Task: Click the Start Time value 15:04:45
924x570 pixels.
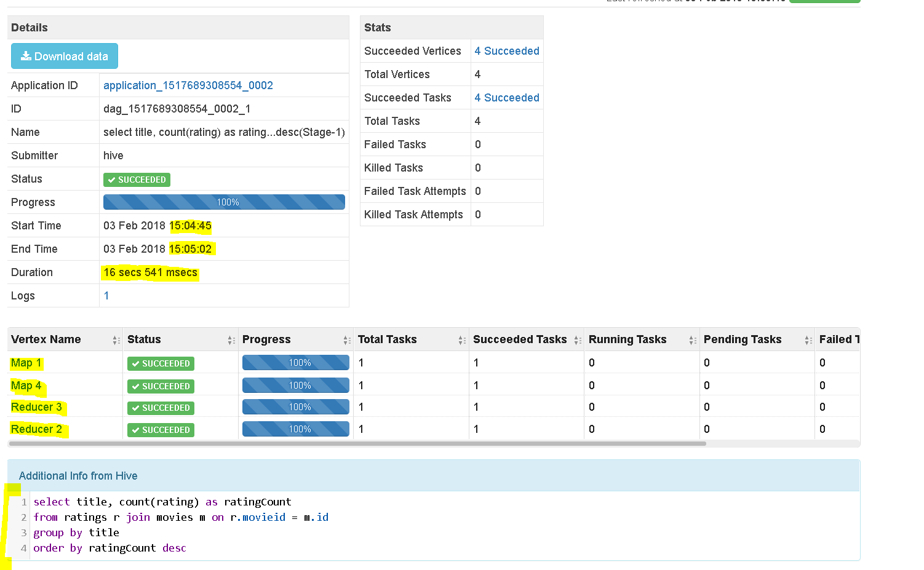Action: pos(191,226)
